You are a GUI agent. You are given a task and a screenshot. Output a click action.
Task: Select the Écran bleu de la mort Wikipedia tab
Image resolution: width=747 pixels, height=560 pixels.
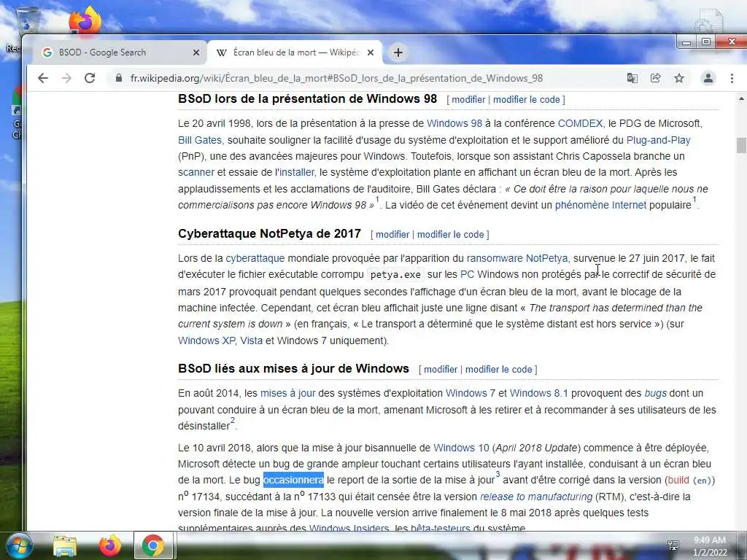(x=295, y=52)
